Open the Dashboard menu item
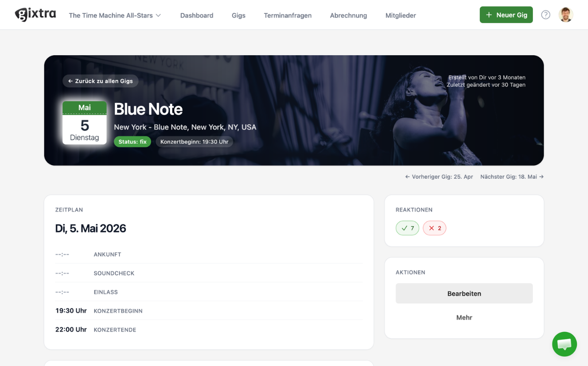This screenshot has height=366, width=588. tap(197, 15)
